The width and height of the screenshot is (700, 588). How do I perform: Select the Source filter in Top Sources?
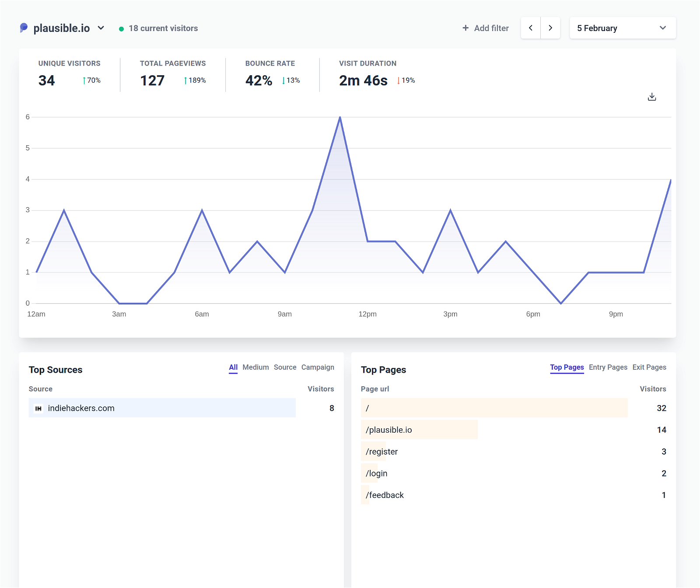(285, 367)
